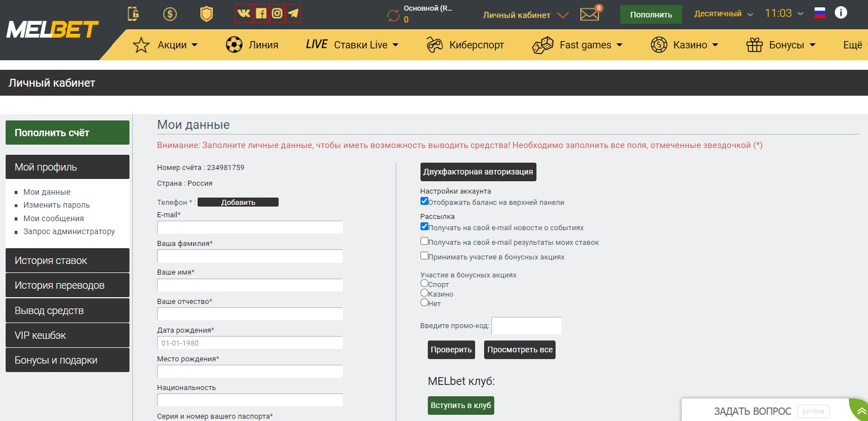
Task: Open Изменить пароль link
Action: coord(56,205)
